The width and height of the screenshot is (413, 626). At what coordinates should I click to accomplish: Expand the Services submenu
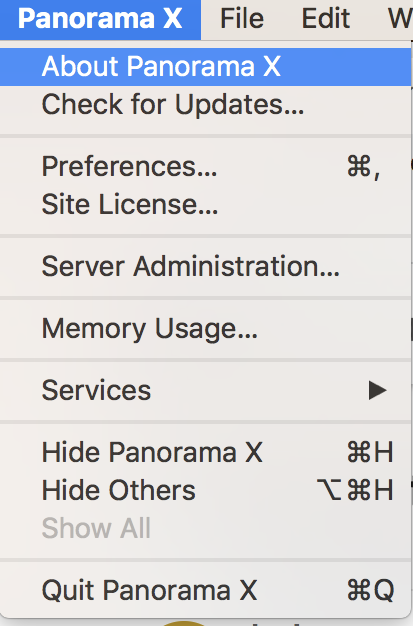205,390
